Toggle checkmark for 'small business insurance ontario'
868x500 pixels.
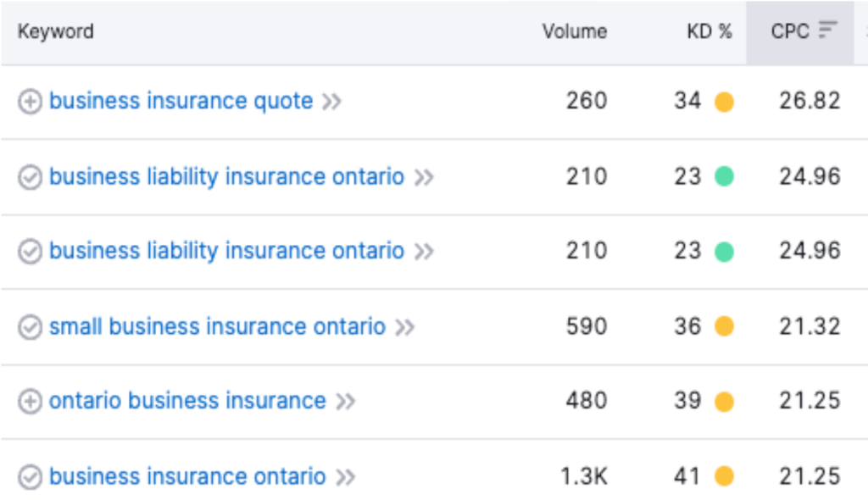coord(30,327)
